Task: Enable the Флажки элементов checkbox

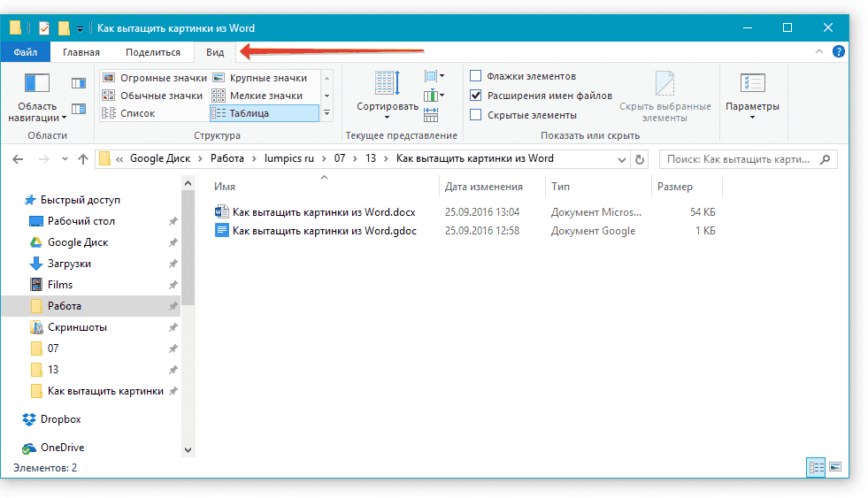Action: 476,76
